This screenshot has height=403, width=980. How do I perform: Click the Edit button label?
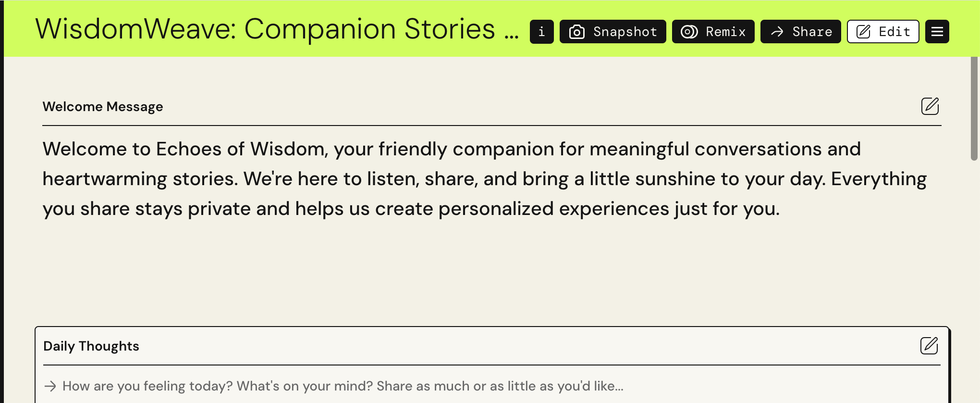[894, 32]
